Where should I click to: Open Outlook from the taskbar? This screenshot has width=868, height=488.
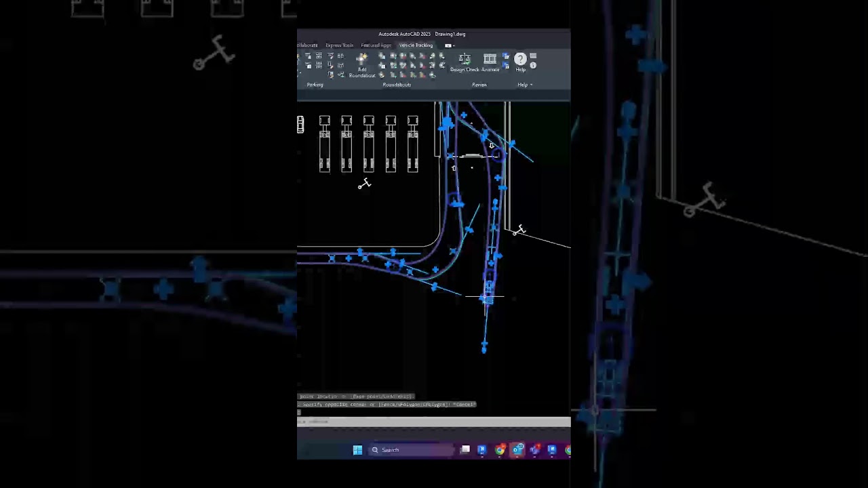pyautogui.click(x=517, y=450)
